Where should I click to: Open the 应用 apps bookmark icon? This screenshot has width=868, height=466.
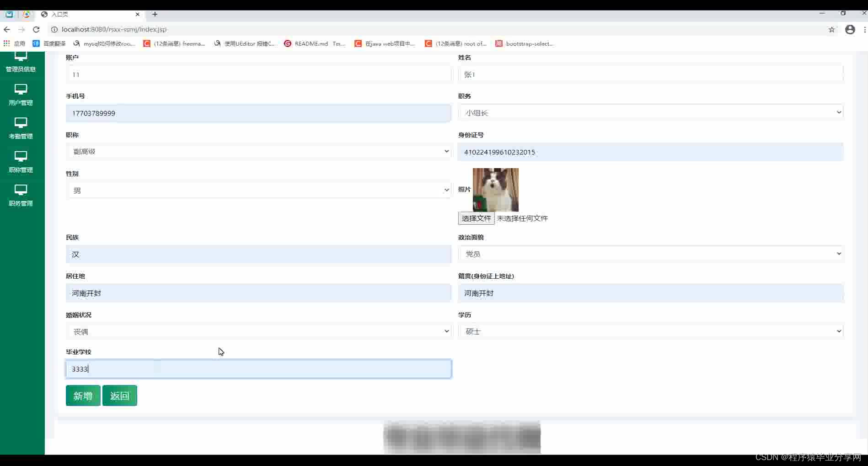(15, 43)
